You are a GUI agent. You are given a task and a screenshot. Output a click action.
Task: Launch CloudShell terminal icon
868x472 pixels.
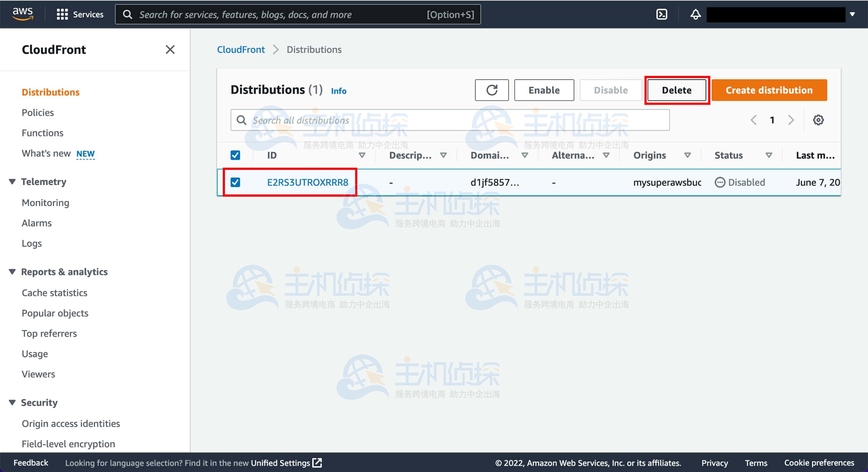(661, 14)
